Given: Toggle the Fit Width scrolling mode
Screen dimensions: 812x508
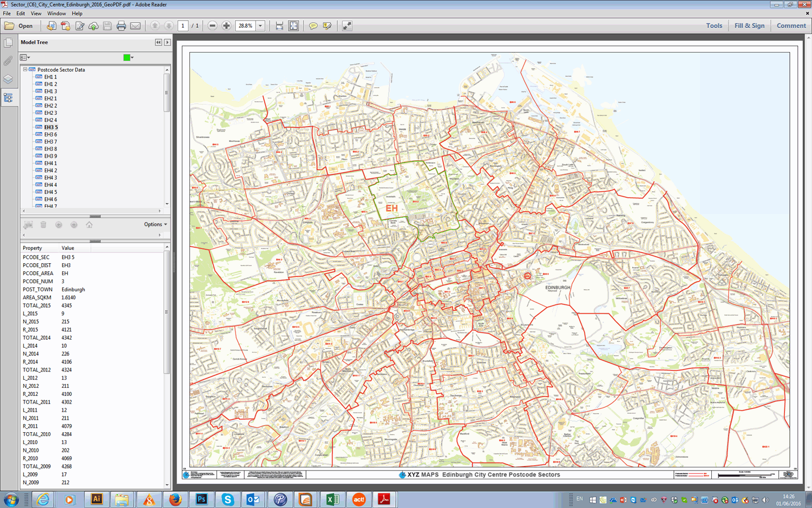Looking at the screenshot, I should tap(279, 25).
